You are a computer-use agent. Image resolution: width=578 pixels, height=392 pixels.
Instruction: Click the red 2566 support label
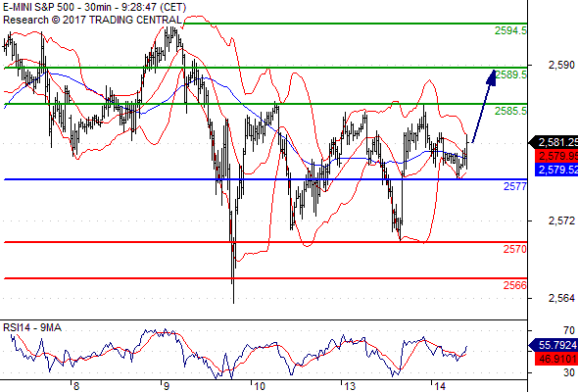pos(515,285)
